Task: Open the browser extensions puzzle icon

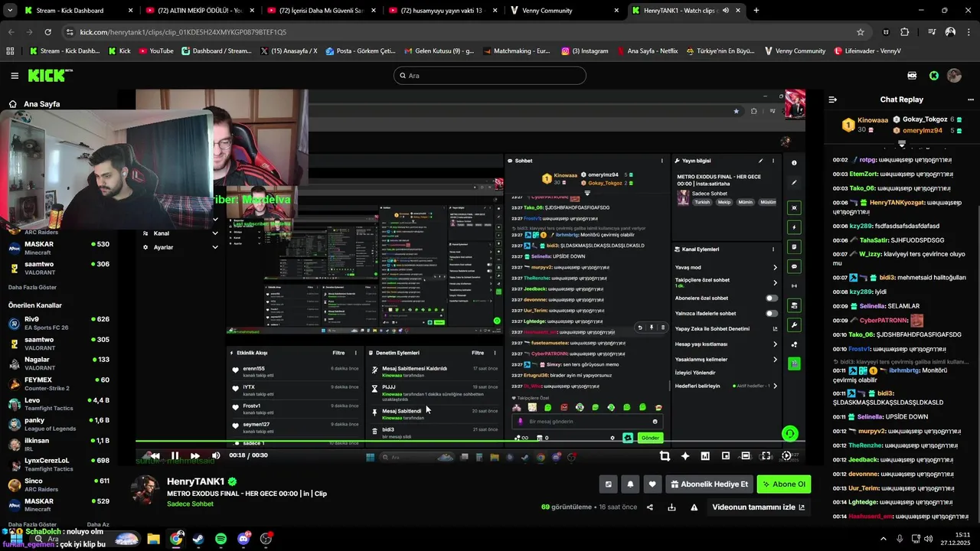Action: [x=905, y=32]
